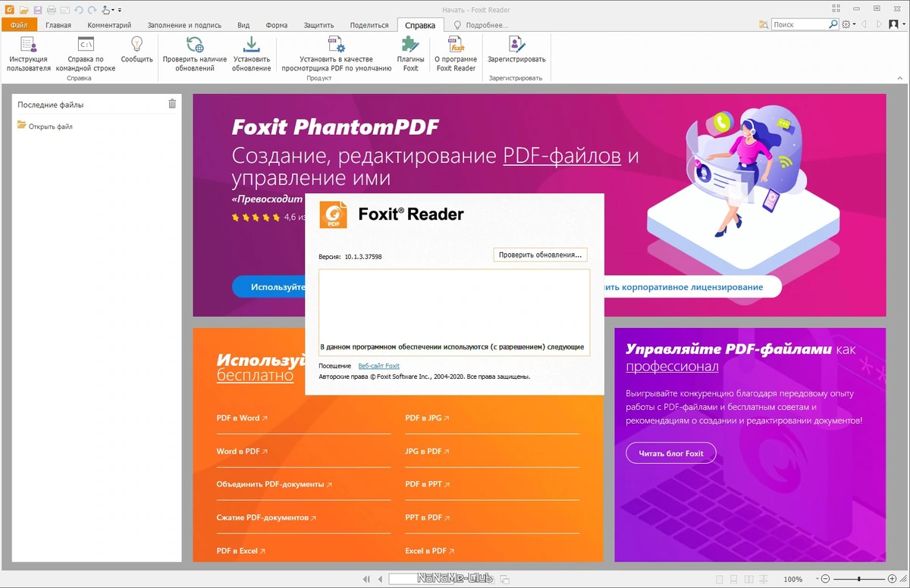Click the Undo arrow in quick access toolbar

78,10
